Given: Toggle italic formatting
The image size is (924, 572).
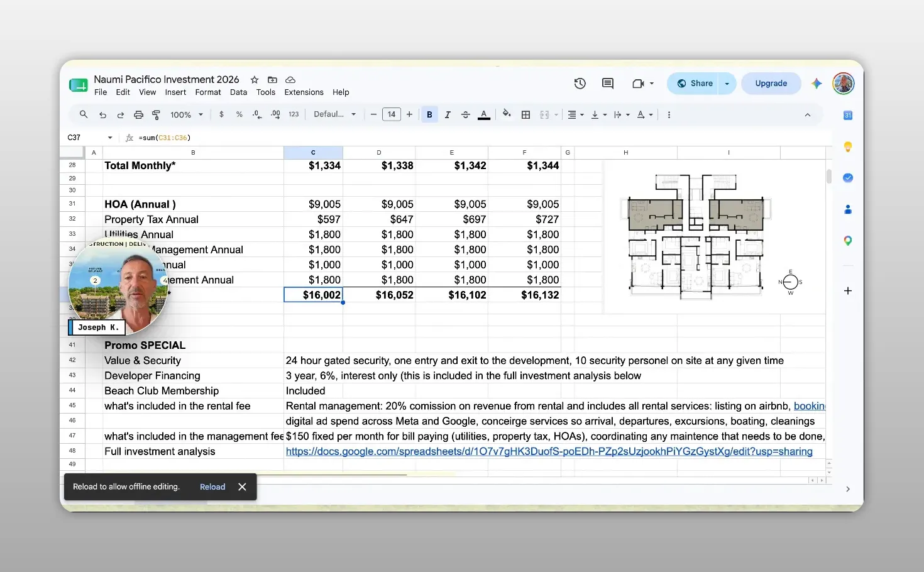Looking at the screenshot, I should tap(448, 114).
